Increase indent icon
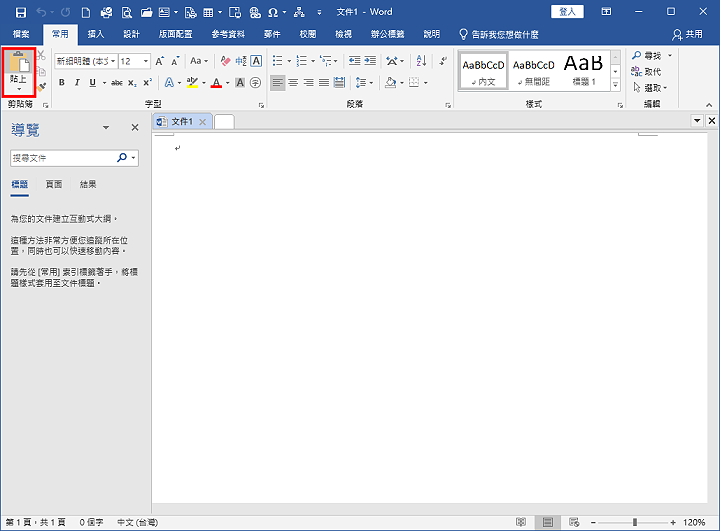Viewport: 720px width, 531px height. tap(370, 60)
